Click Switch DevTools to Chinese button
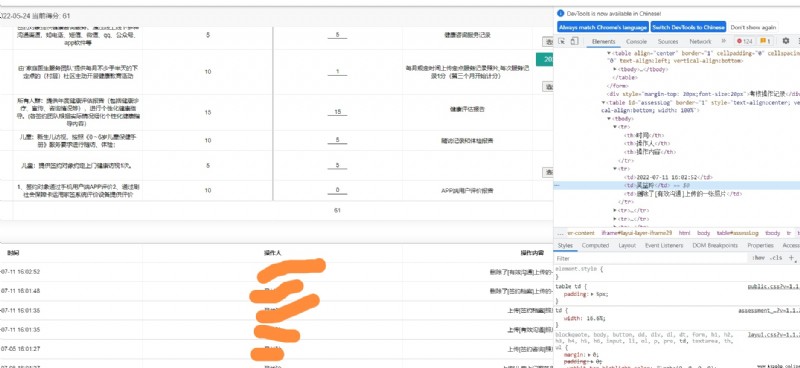The height and width of the screenshot is (368, 800). coord(688,28)
